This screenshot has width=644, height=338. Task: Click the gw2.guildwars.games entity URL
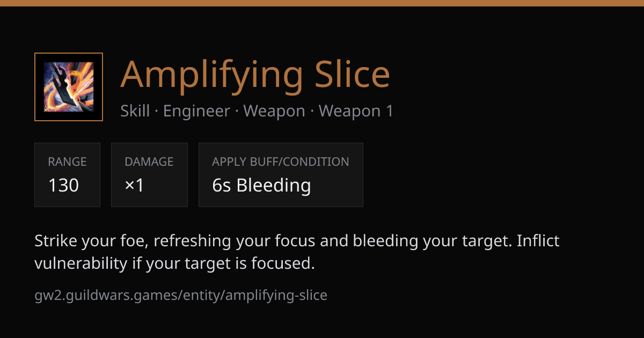[x=181, y=295]
